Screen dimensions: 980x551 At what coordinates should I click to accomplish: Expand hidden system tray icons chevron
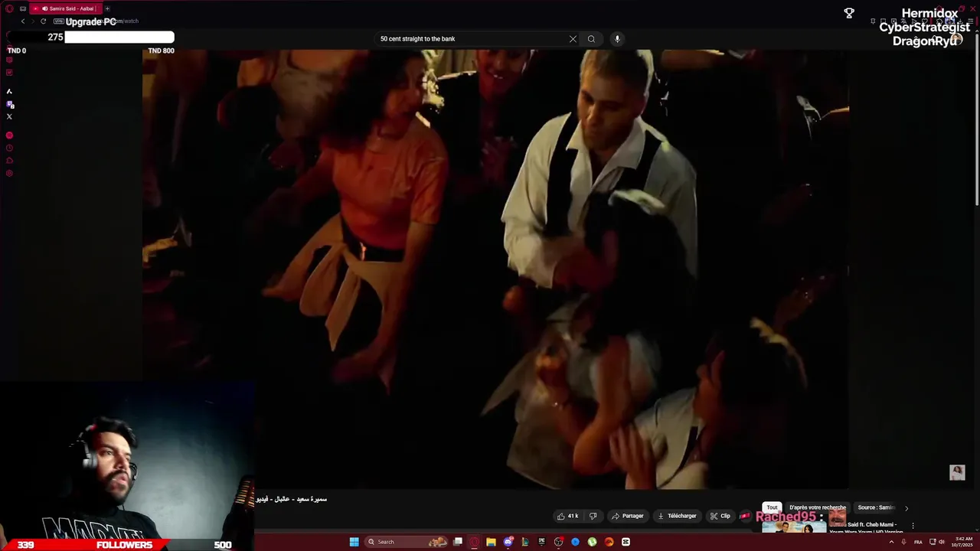(891, 542)
